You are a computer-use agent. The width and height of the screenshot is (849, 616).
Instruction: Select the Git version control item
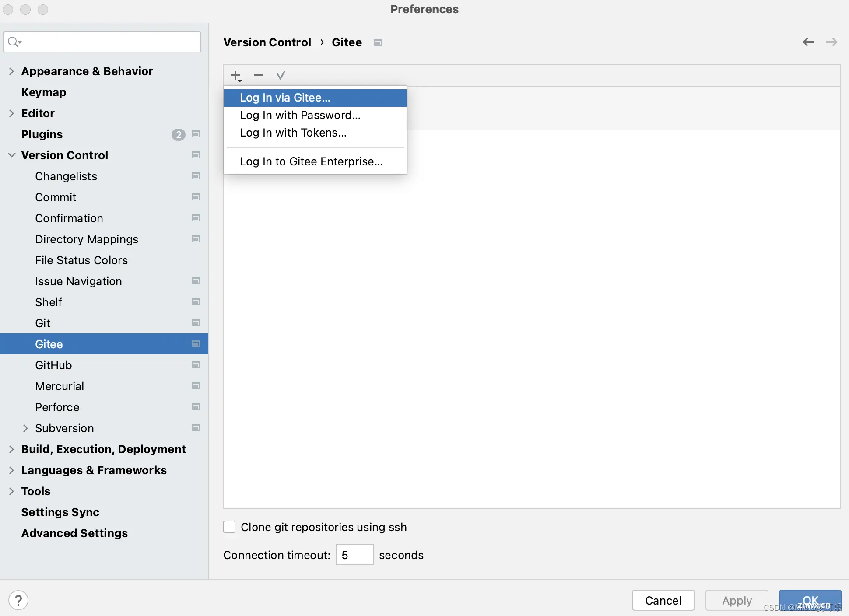(42, 323)
